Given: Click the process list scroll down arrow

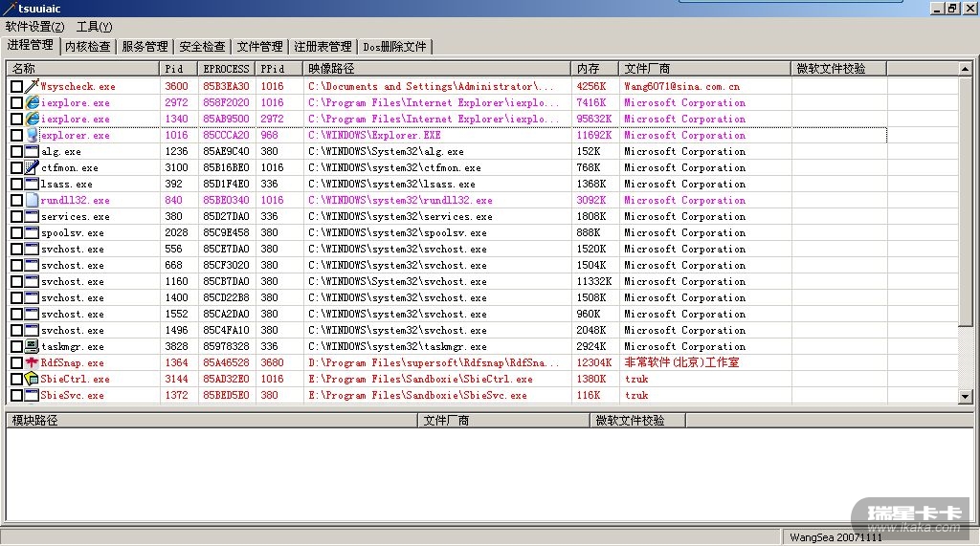Looking at the screenshot, I should pos(965,396).
